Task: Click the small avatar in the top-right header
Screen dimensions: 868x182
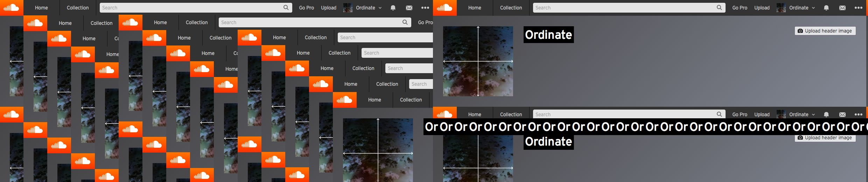Action: point(781,8)
